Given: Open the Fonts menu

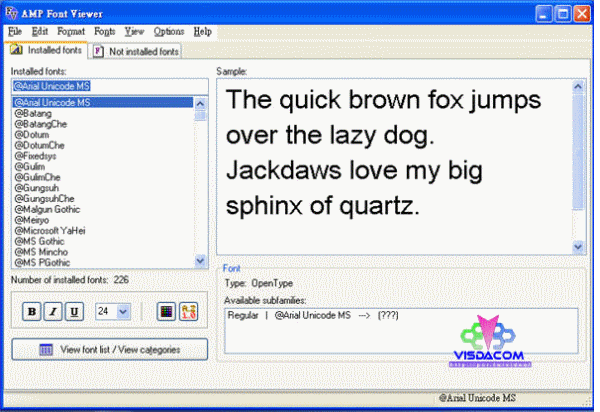Looking at the screenshot, I should pyautogui.click(x=105, y=32).
